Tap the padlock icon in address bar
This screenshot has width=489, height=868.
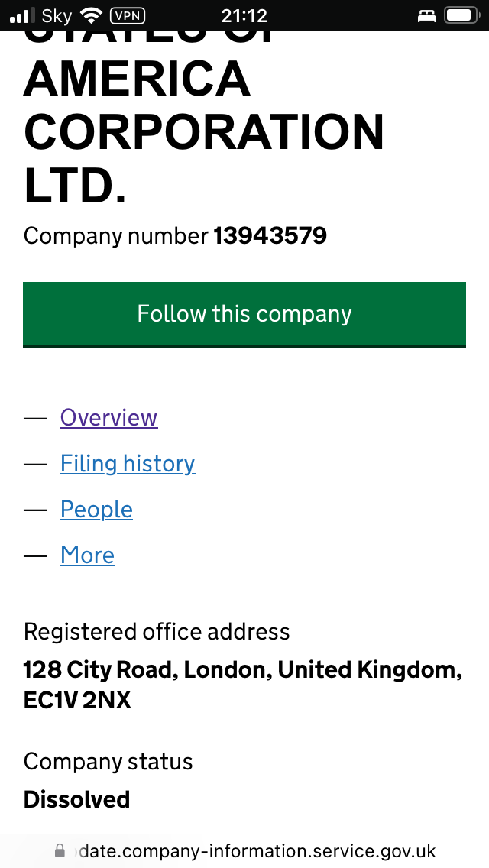pos(60,851)
